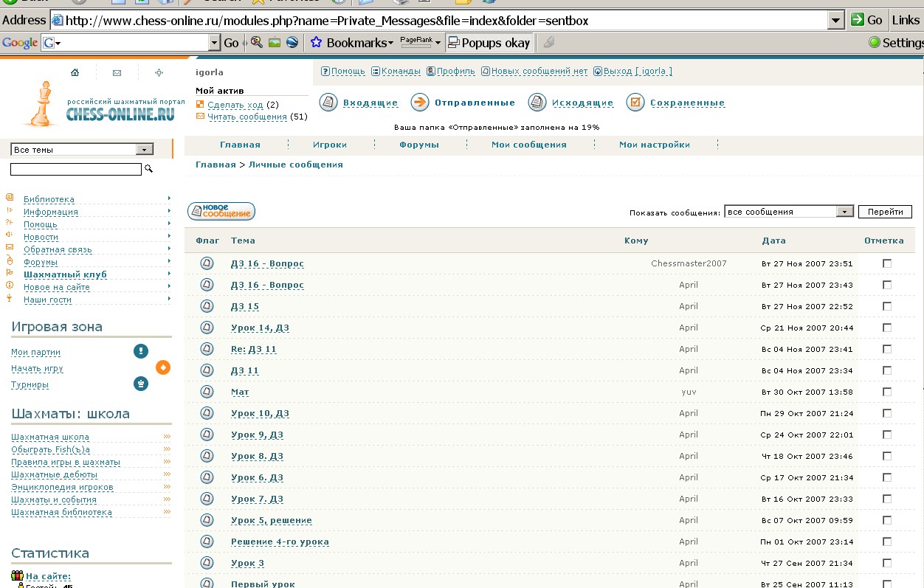Check the box for Урок 14, ДЗ message
This screenshot has height=588, width=924.
click(887, 328)
